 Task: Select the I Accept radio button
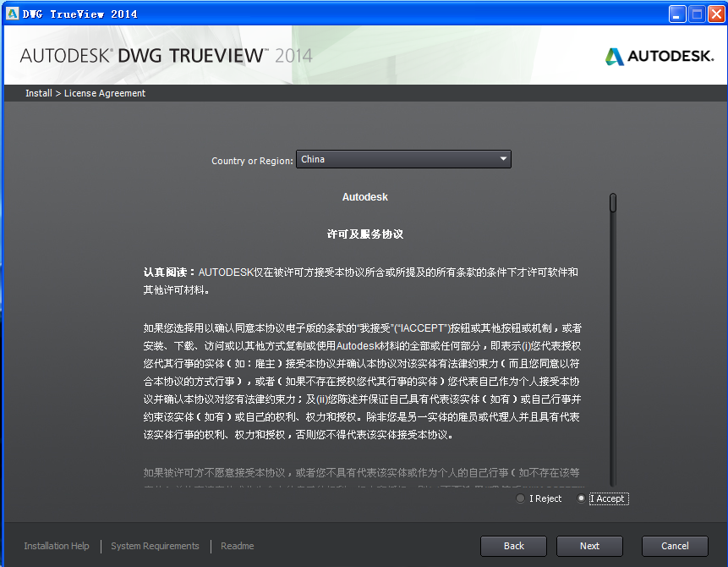click(x=581, y=498)
